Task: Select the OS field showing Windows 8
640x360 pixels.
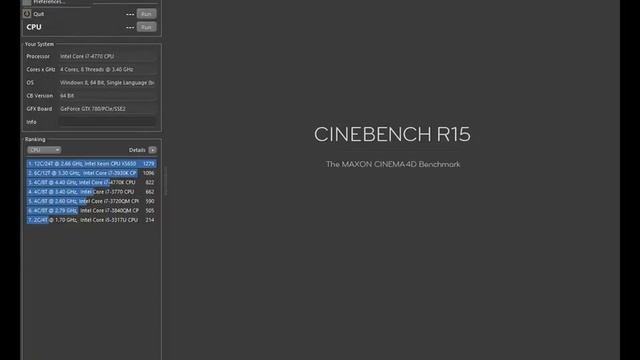Action: click(x=107, y=82)
